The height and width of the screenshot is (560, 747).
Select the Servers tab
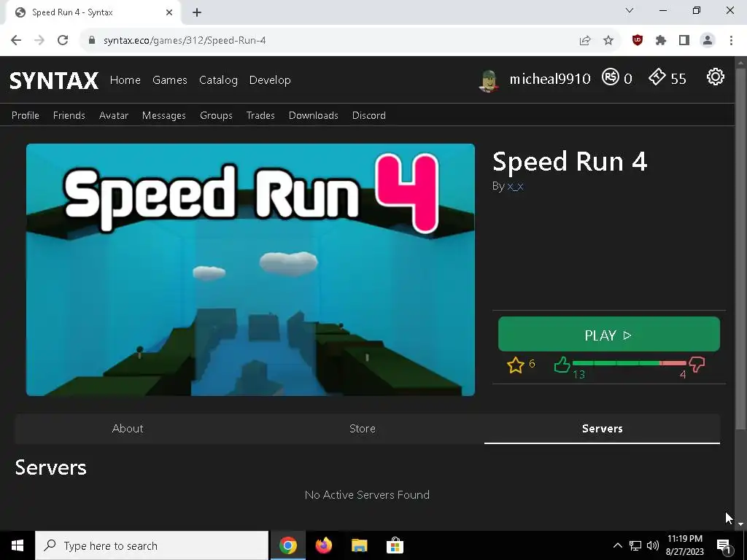coord(602,429)
